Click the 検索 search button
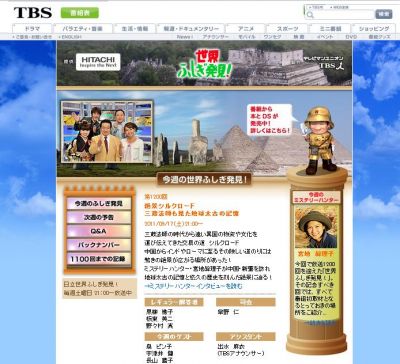 point(384,14)
